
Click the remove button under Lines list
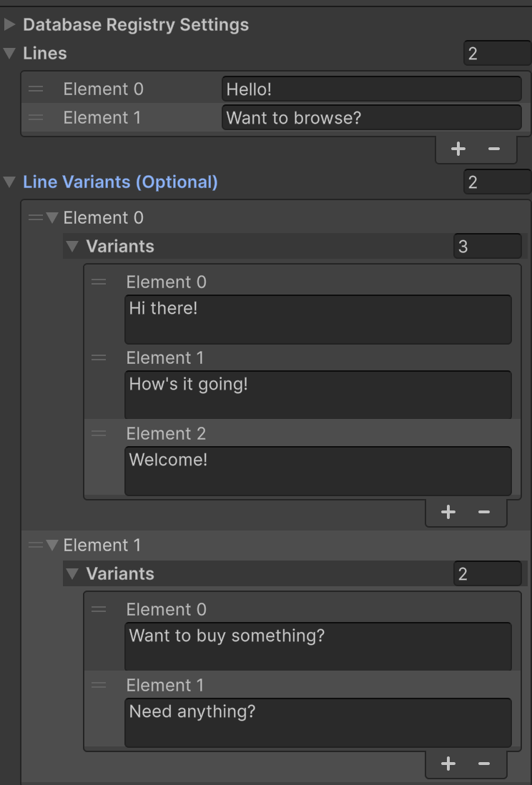pyautogui.click(x=495, y=149)
